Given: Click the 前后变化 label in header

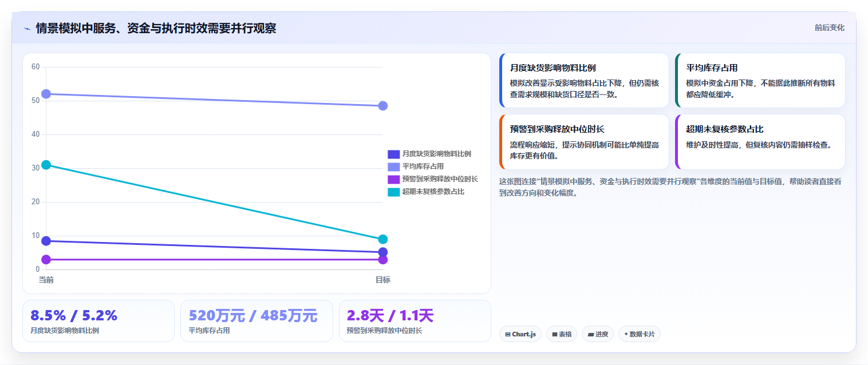Looking at the screenshot, I should coord(829,28).
